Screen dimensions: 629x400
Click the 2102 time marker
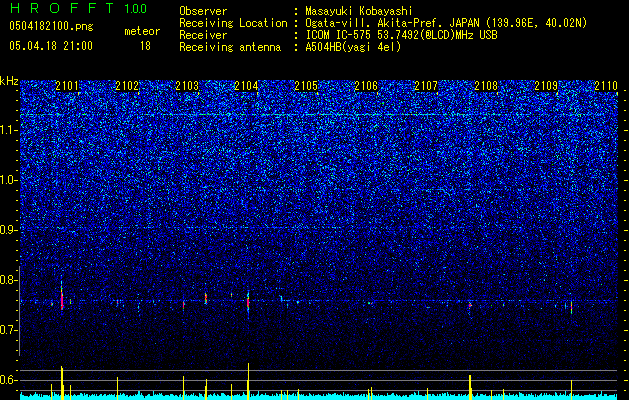(127, 86)
